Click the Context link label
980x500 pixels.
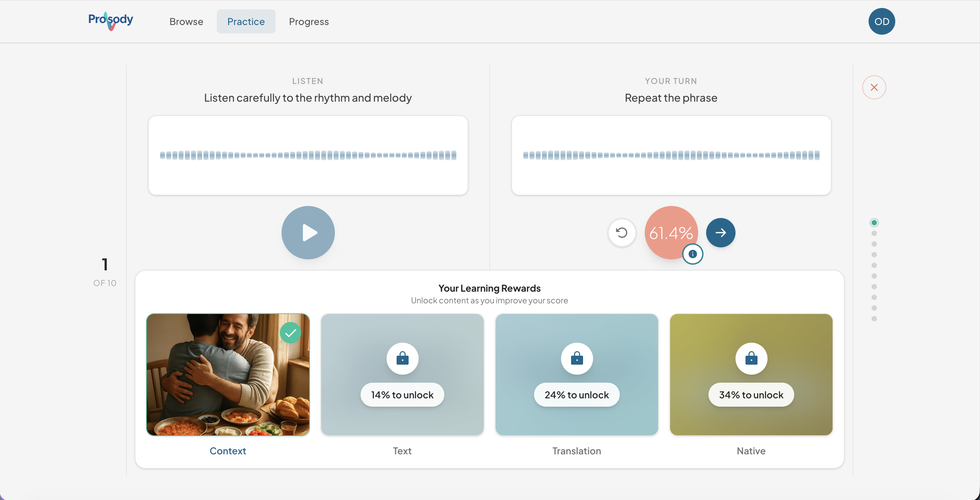click(228, 451)
